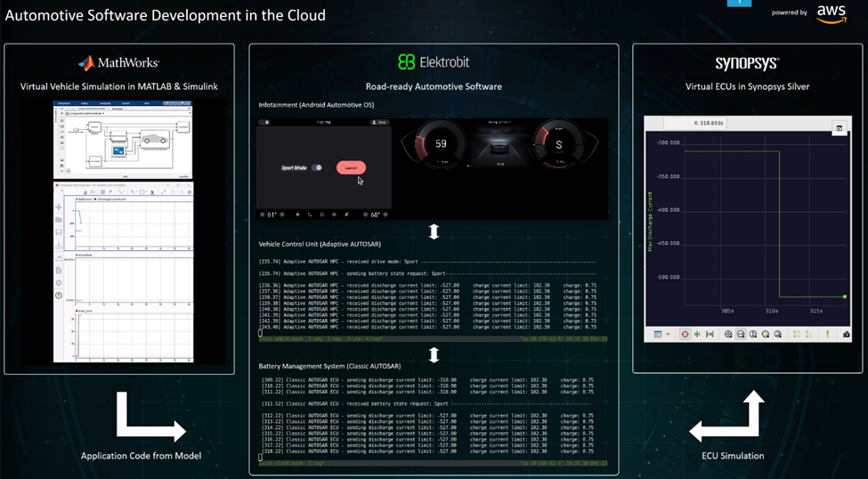
Task: Click the traffic-light marker icon in Silver toolbar
Action: click(x=828, y=335)
